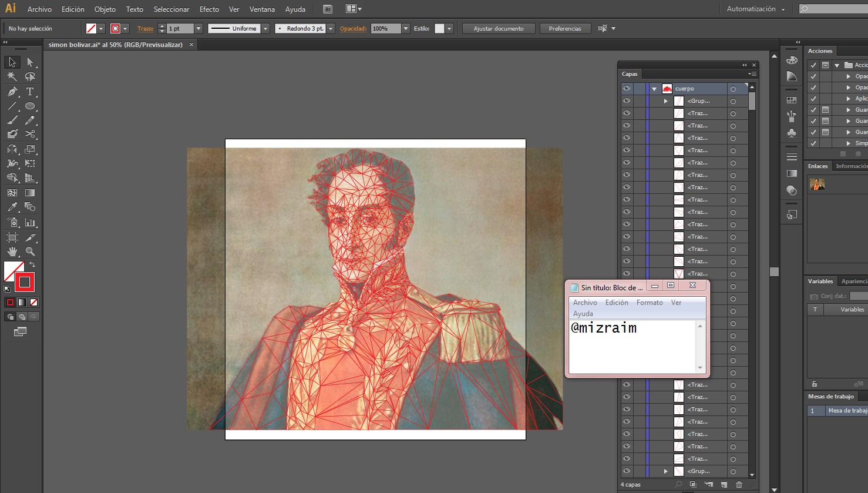
Task: Expand the bottom <Grup...> sublayer
Action: pyautogui.click(x=666, y=471)
